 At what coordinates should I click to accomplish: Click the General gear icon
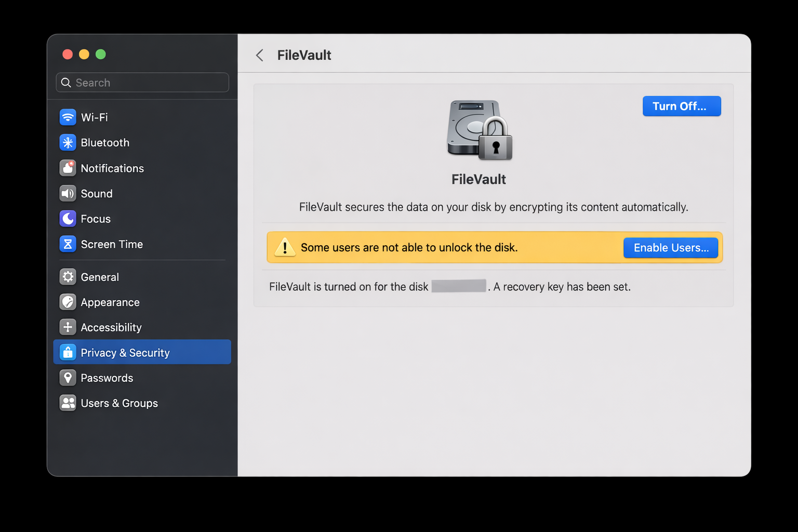coord(68,277)
